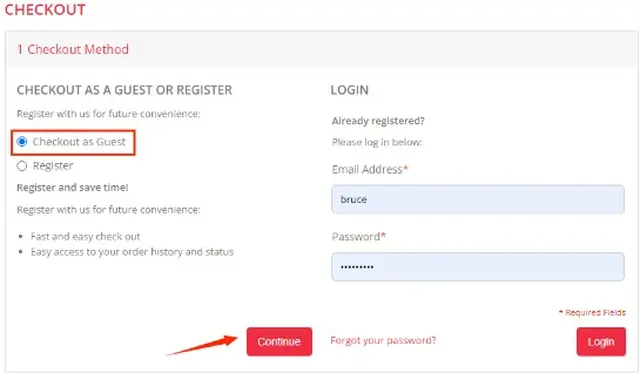Focus the Password input field
This screenshot has width=640, height=373.
coord(478,267)
